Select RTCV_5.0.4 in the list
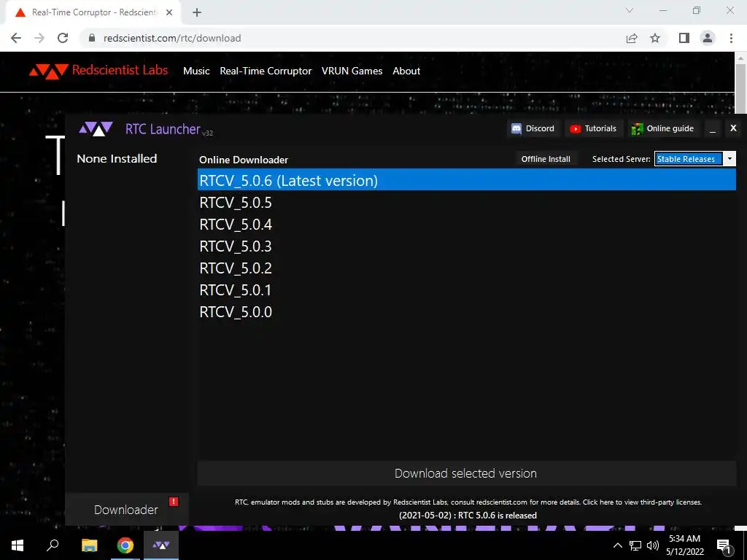The image size is (747, 560). [466, 225]
